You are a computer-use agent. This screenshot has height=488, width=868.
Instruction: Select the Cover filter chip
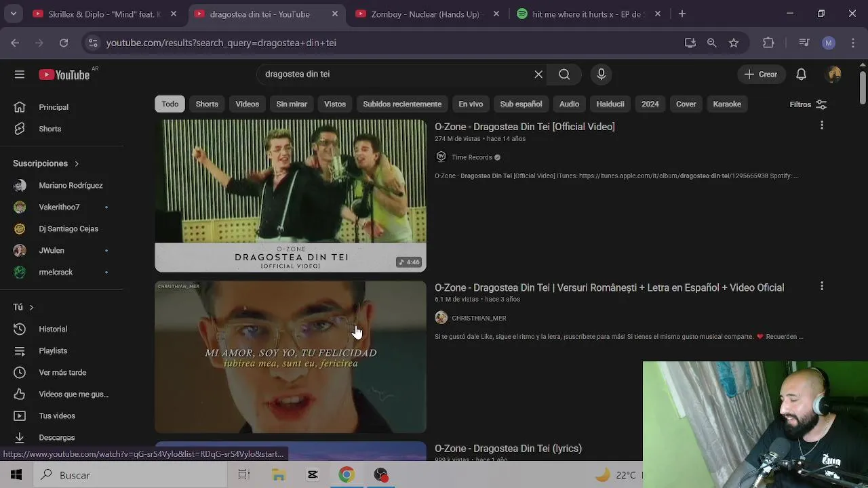686,104
